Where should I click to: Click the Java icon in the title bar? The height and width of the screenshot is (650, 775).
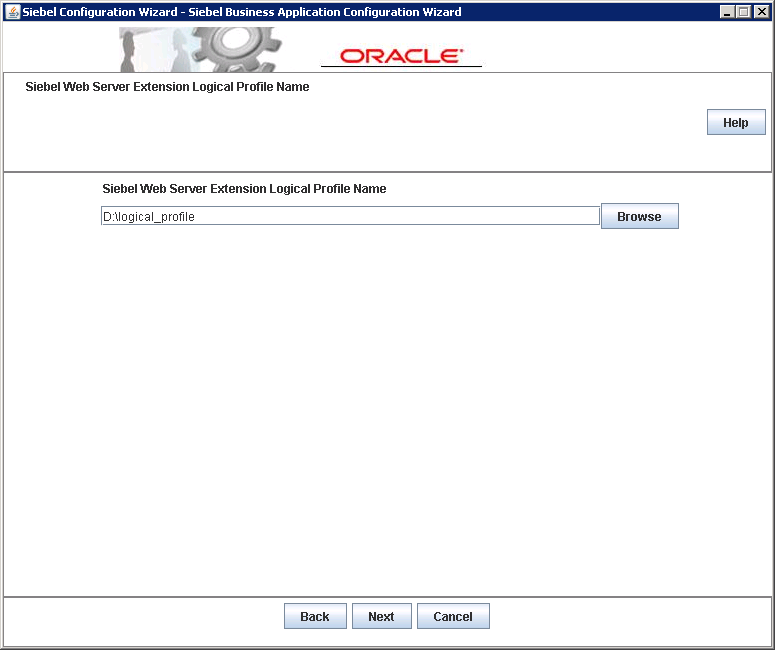[12, 11]
